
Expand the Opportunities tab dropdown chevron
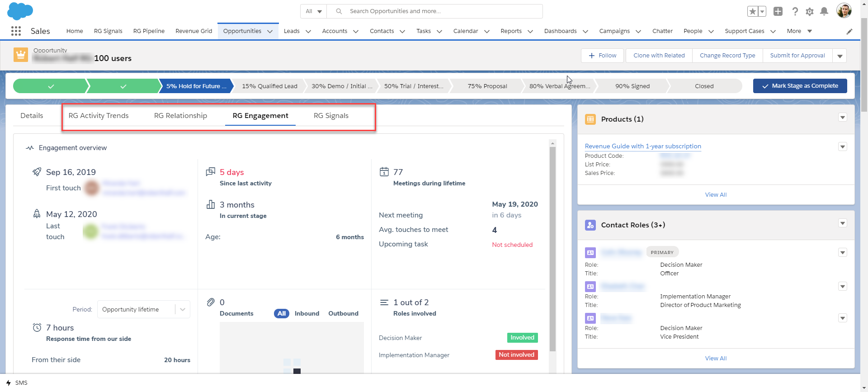[x=270, y=31]
